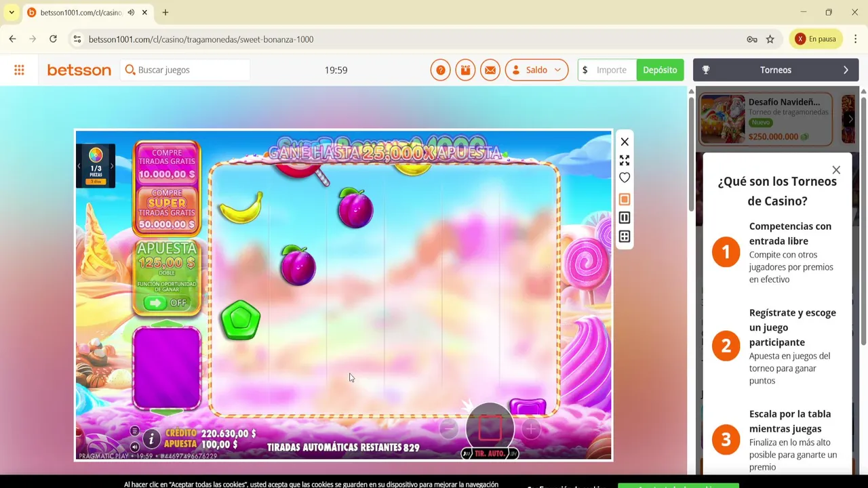Close the Torneos de Casino info panel

click(x=836, y=170)
